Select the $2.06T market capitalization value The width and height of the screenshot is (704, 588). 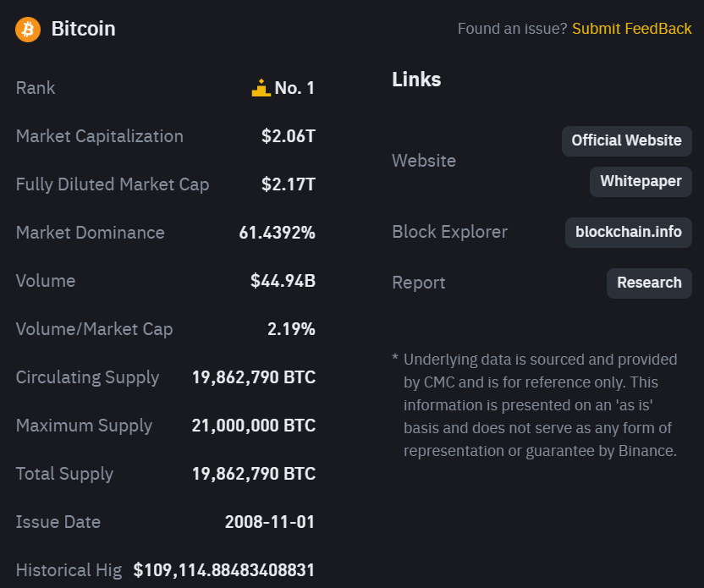pyautogui.click(x=288, y=136)
